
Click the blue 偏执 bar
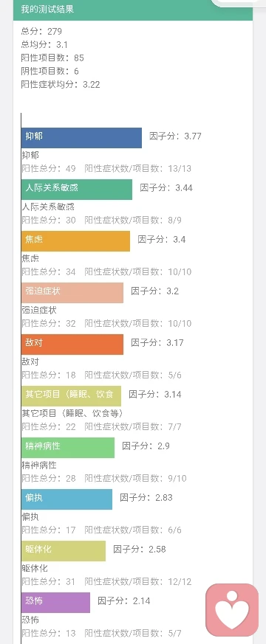(x=66, y=499)
